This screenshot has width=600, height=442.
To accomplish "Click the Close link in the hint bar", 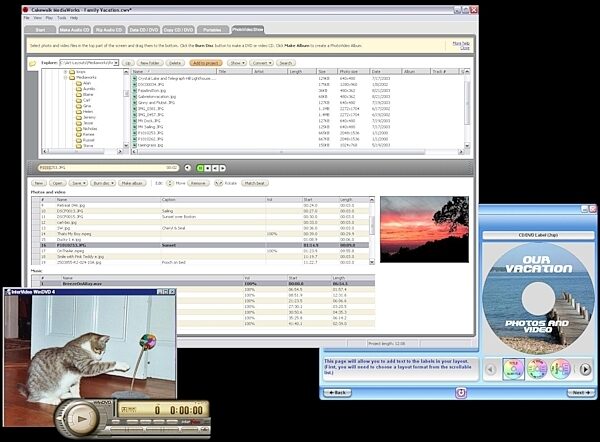I will click(x=465, y=48).
